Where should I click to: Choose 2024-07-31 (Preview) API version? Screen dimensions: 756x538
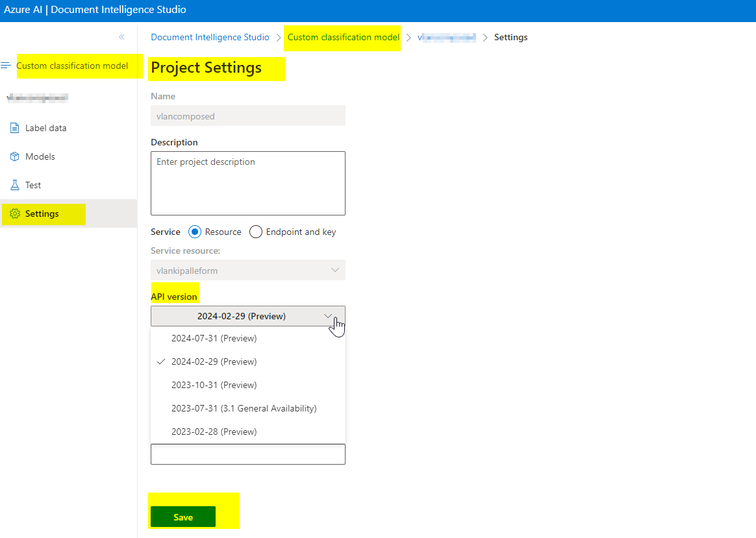tap(248, 339)
